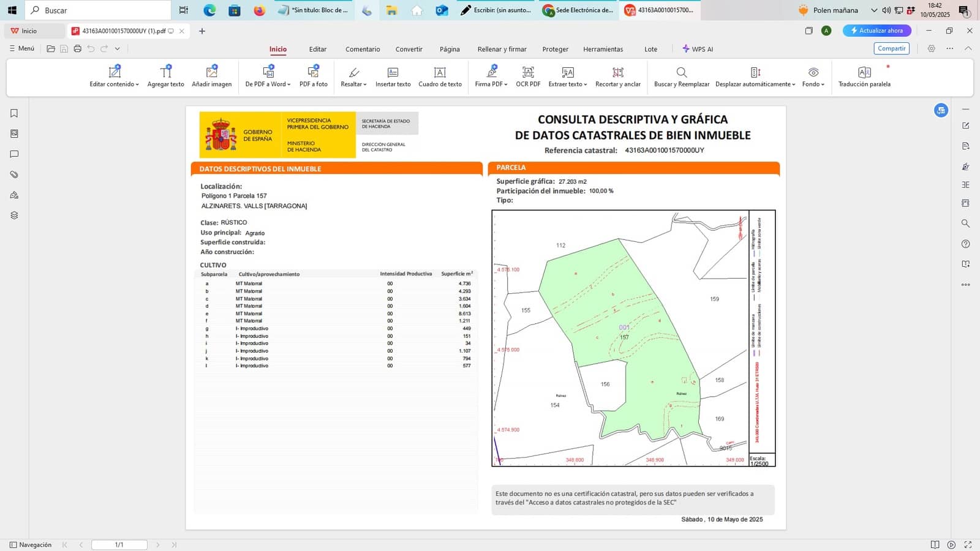Open the Windows Start menu
Viewport: 980px width, 551px height.
pos(12,10)
